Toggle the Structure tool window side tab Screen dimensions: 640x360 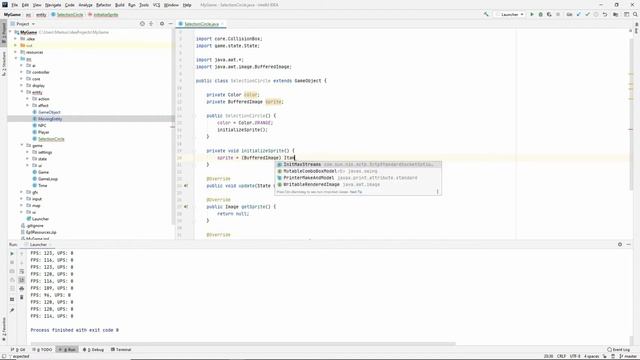[4, 63]
